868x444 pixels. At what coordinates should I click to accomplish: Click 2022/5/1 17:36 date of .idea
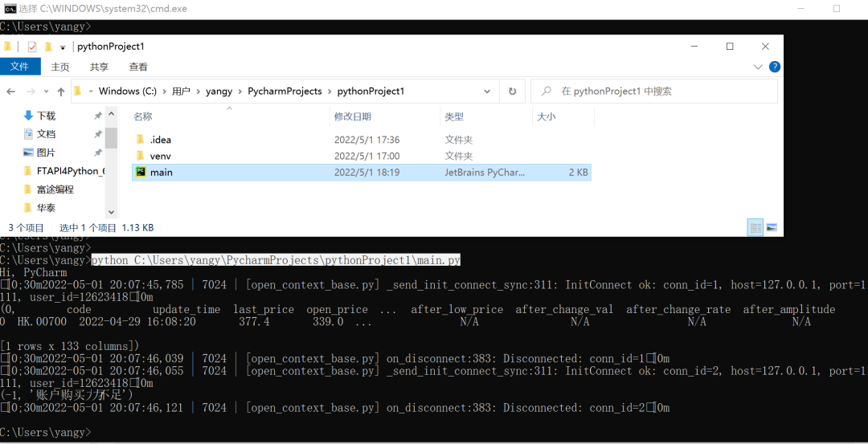(x=367, y=140)
